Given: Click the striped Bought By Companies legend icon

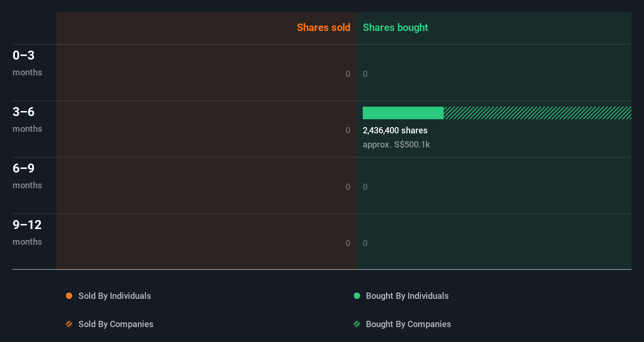Looking at the screenshot, I should [357, 324].
